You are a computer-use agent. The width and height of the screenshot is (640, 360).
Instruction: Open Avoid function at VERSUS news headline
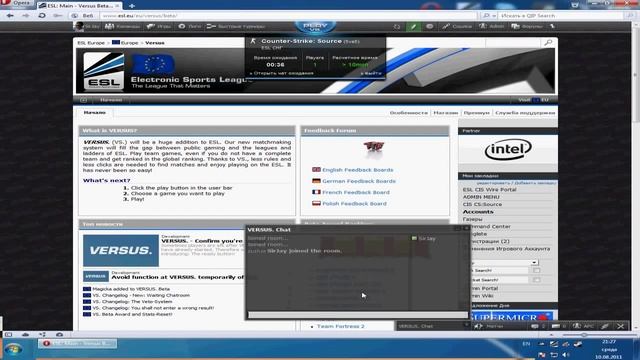(178, 277)
